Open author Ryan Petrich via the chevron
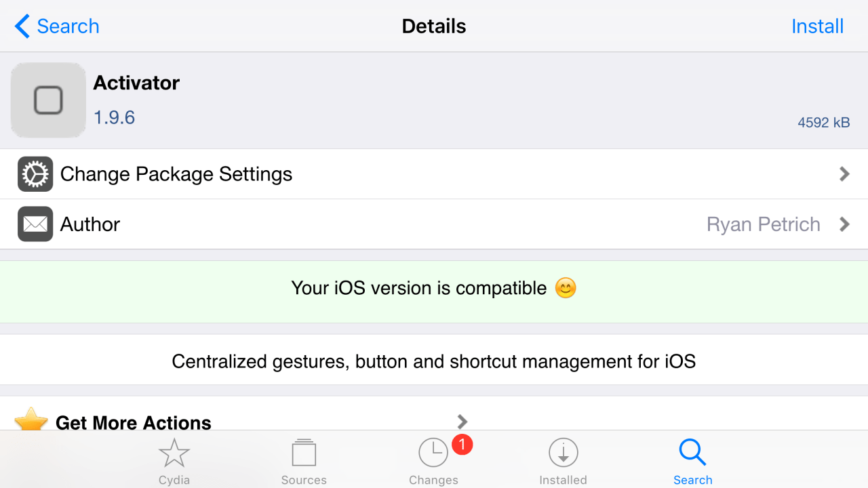Image resolution: width=868 pixels, height=488 pixels. point(845,224)
